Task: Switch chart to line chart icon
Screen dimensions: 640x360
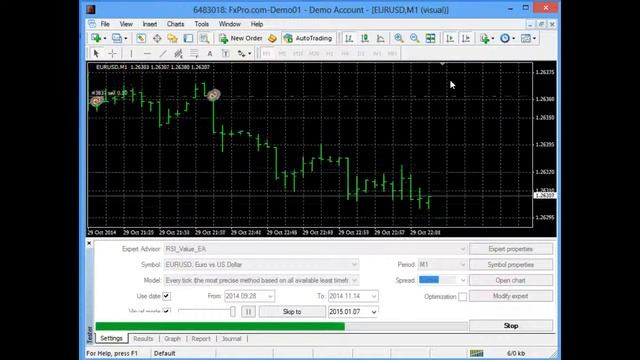Action: (380, 38)
